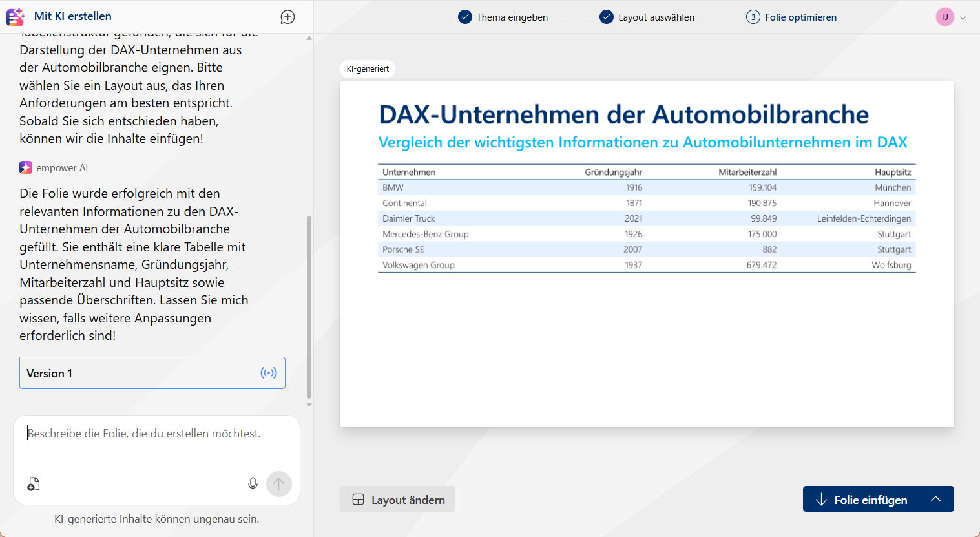This screenshot has width=980, height=537.
Task: Click the subtitle Vergleich der wichtigsten Informationen
Action: tap(643, 142)
